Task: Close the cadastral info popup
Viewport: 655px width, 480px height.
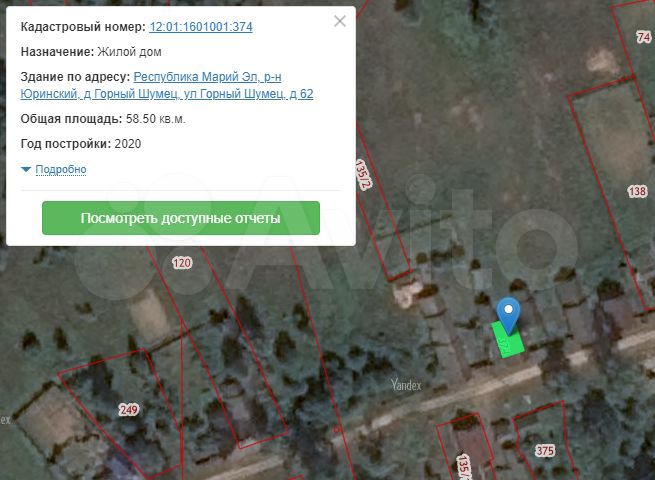Action: tap(340, 21)
